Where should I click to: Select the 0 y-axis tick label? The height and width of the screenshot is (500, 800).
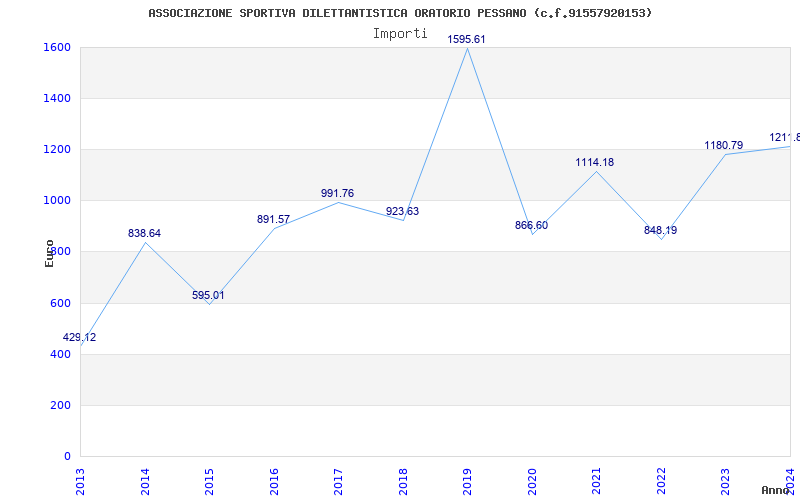coord(67,456)
